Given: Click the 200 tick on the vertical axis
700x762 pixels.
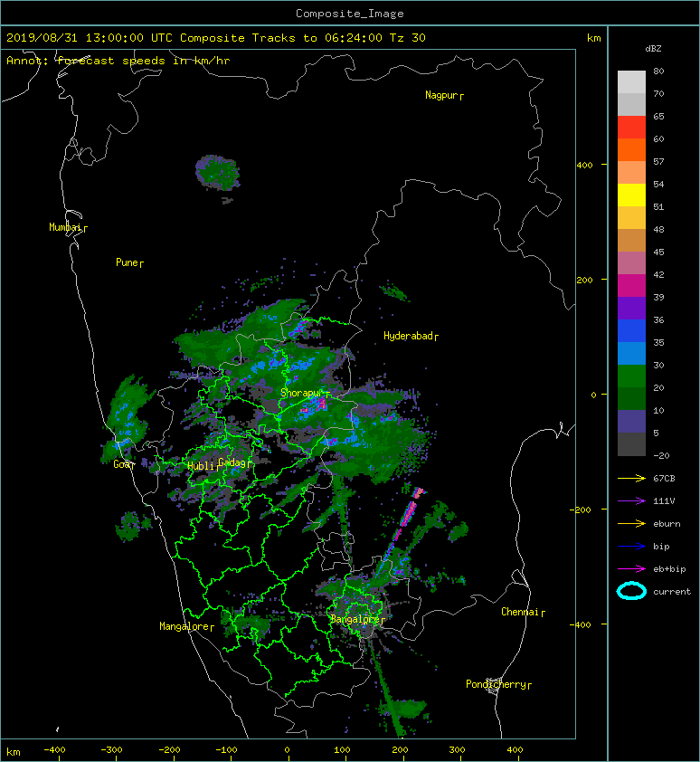Looking at the screenshot, I should click(585, 280).
